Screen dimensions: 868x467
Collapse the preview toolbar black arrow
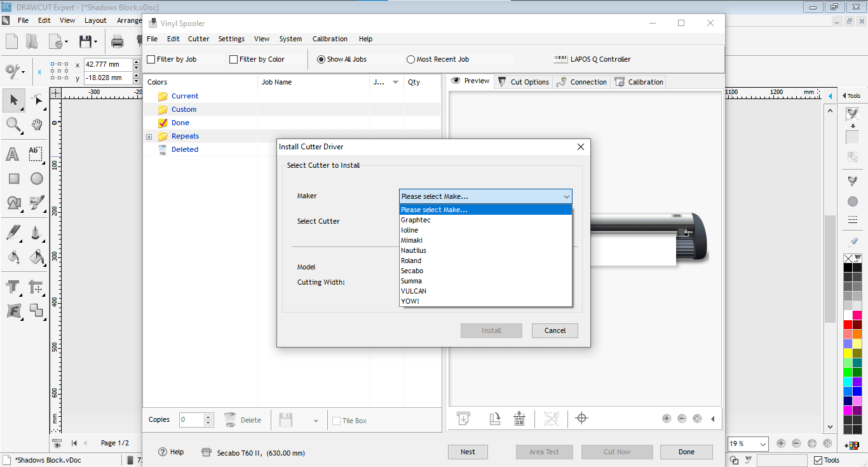[712, 419]
